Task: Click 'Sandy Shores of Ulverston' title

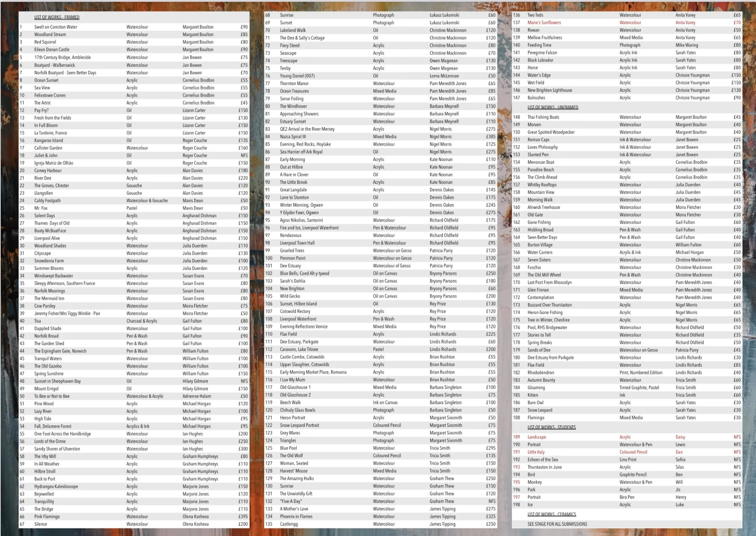Action: point(57,449)
